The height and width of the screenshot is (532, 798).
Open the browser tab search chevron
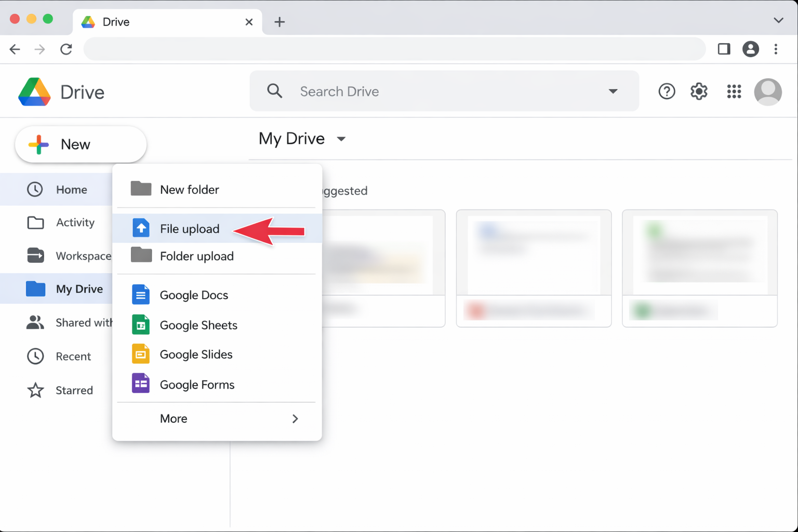(x=778, y=21)
